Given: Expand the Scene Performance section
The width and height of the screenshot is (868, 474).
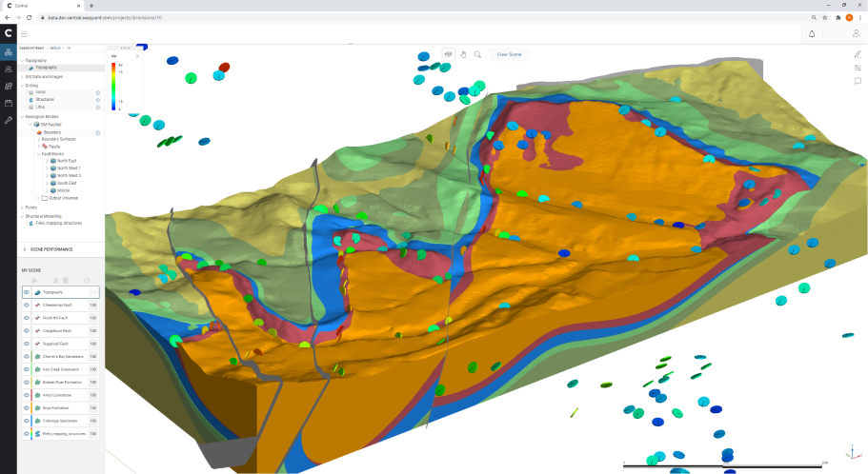Looking at the screenshot, I should coord(25,248).
